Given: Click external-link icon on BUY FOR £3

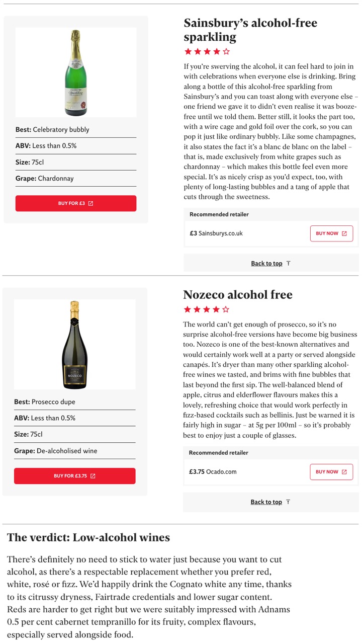Looking at the screenshot, I should pos(90,203).
